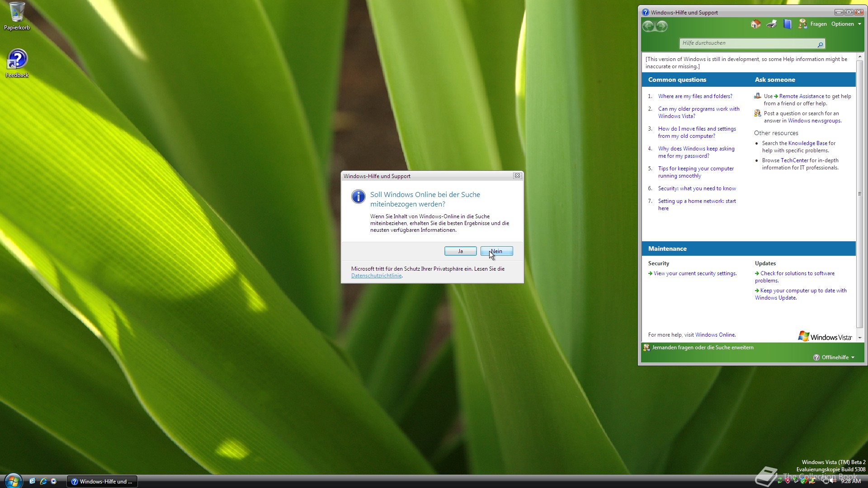
Task: Click the 'Common questions' heading
Action: click(677, 80)
